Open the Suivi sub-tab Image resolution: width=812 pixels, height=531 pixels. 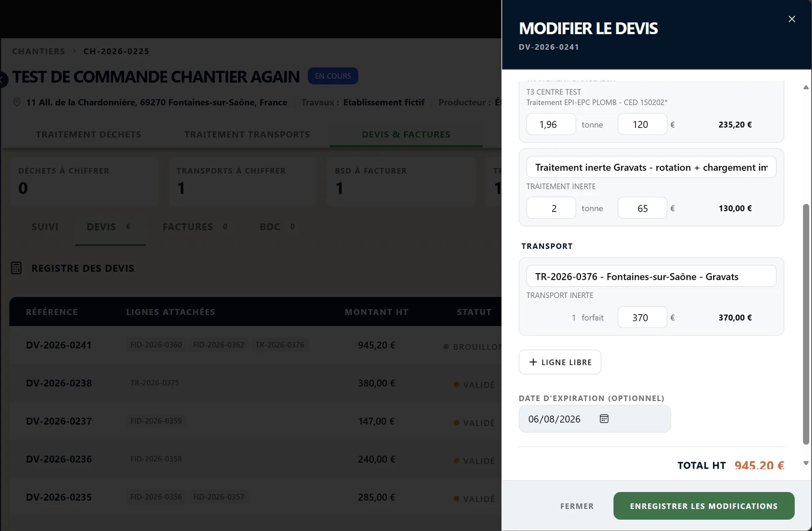coord(45,227)
